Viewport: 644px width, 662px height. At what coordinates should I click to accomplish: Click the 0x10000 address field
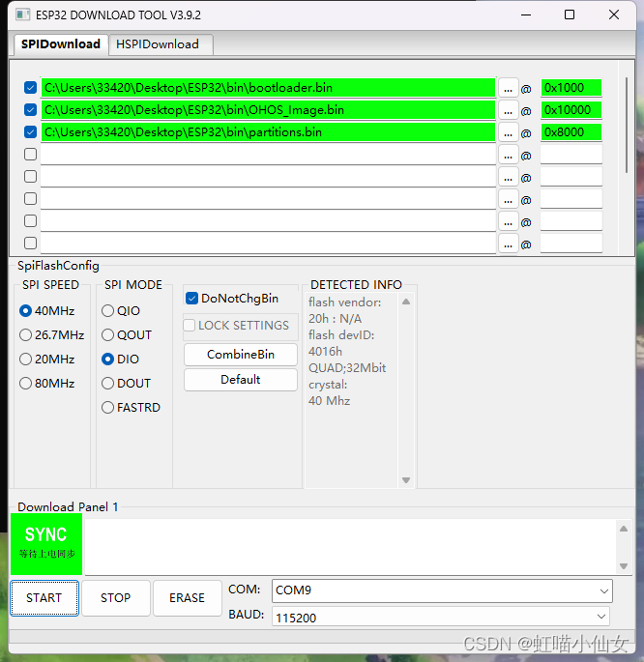click(x=571, y=110)
